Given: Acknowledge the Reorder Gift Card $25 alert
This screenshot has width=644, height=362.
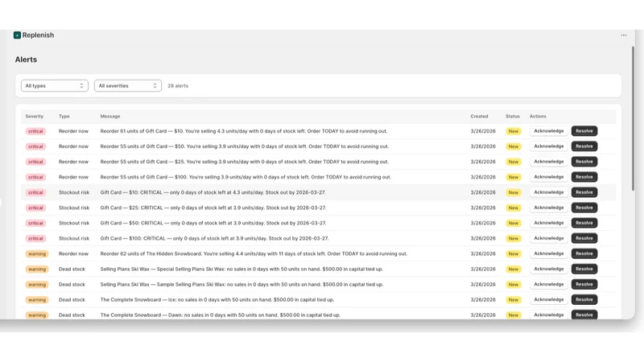Looking at the screenshot, I should tap(549, 162).
